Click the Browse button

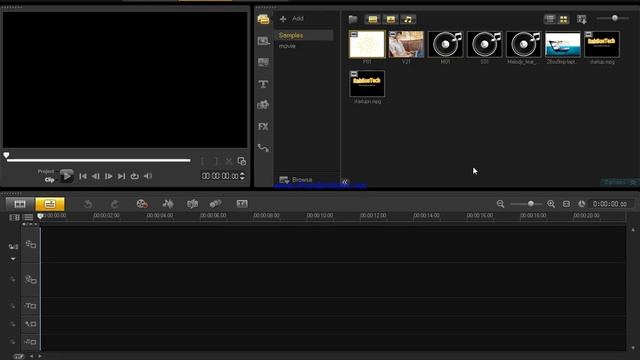point(296,180)
